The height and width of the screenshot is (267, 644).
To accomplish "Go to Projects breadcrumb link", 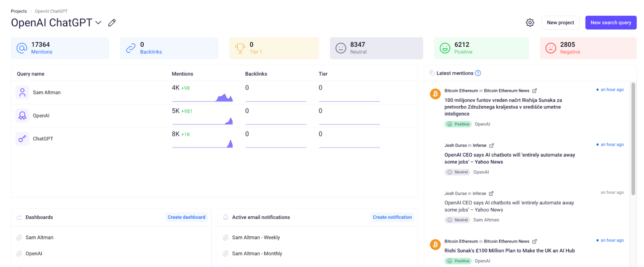I will (19, 11).
